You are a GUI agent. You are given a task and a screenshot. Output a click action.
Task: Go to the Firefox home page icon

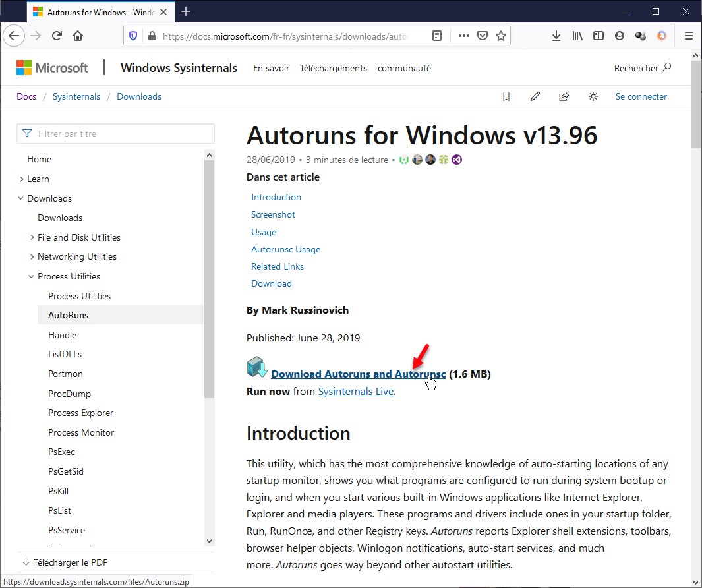pos(78,36)
